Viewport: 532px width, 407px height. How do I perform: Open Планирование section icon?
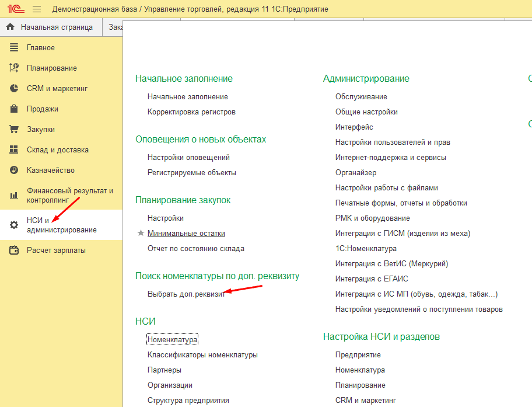pyautogui.click(x=14, y=68)
